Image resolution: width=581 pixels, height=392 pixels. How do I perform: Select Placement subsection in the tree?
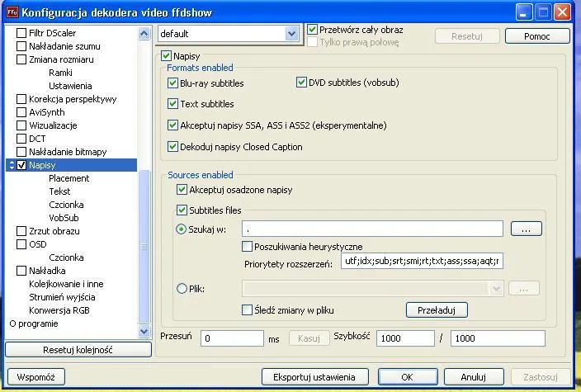coord(68,178)
